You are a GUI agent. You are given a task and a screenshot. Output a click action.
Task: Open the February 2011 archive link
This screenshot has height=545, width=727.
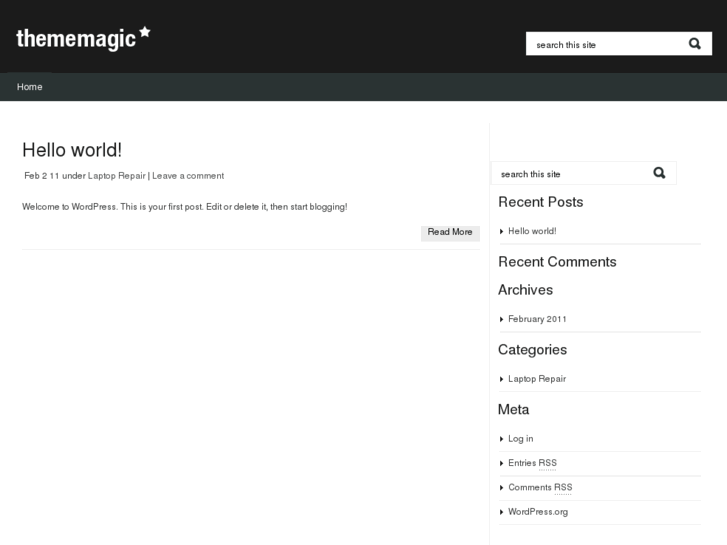(537, 319)
